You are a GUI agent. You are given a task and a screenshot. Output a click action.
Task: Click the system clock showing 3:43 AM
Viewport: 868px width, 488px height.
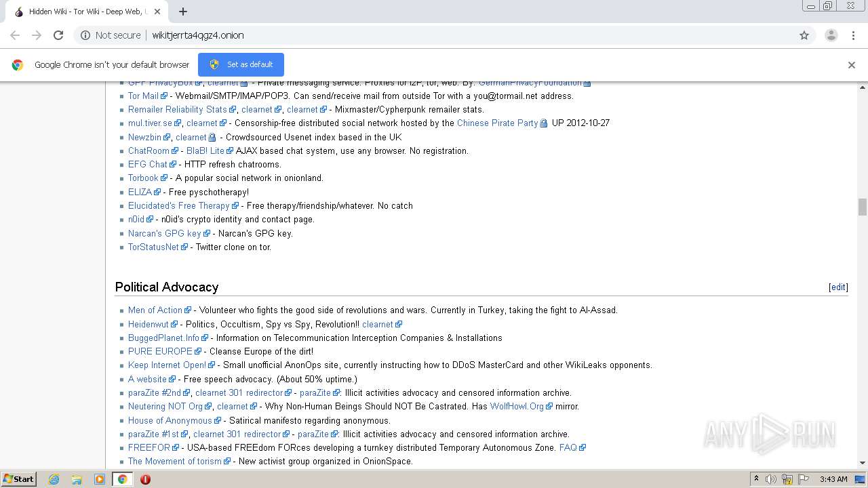pos(833,479)
